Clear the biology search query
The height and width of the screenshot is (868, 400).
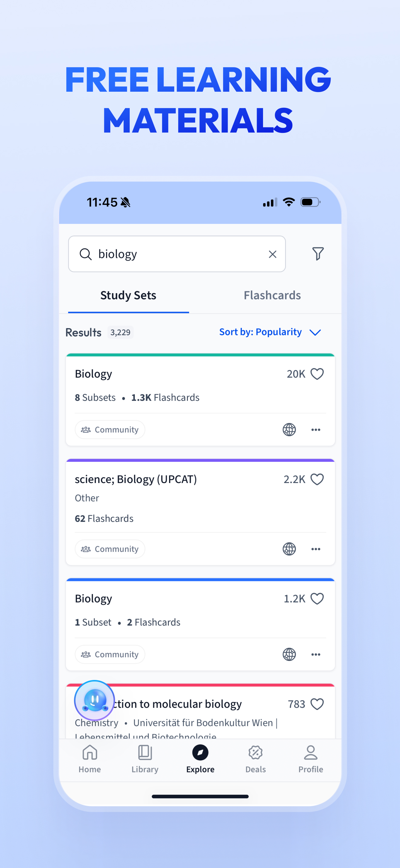pyautogui.click(x=272, y=254)
